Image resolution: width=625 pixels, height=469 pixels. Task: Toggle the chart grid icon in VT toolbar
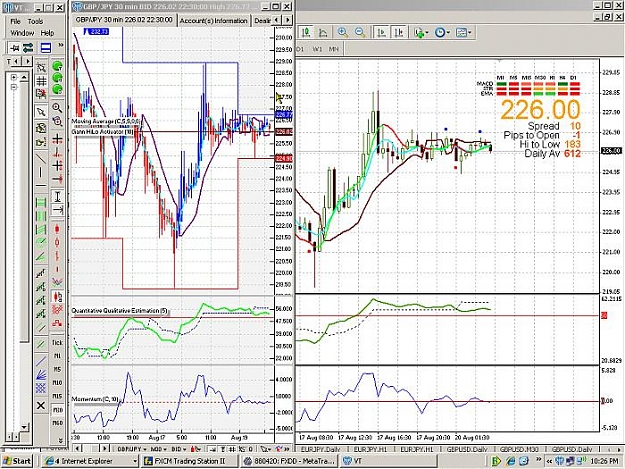[41, 81]
